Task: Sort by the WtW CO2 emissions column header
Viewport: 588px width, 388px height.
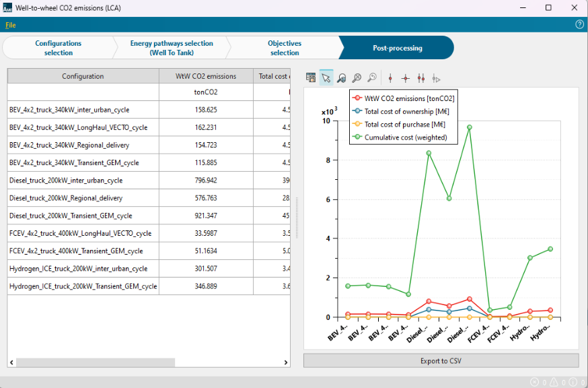Action: coord(205,76)
